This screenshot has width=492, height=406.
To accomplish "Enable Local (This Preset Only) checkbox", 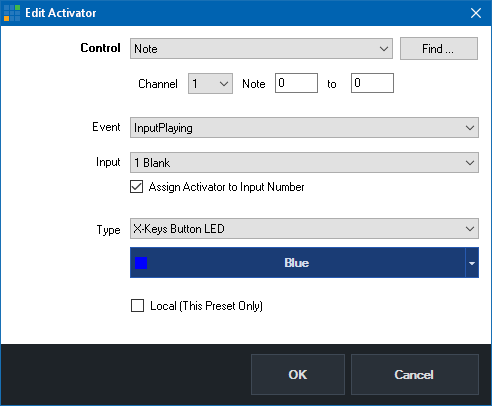I will click(137, 305).
